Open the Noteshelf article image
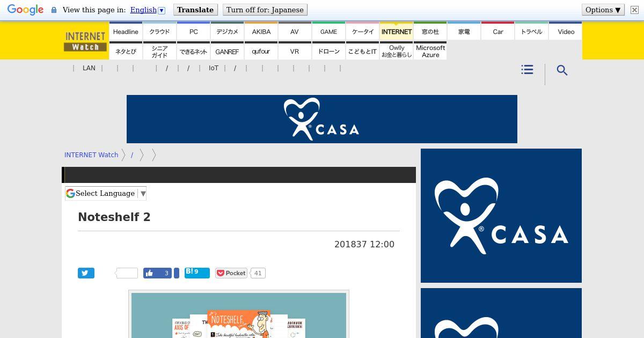Screen dimensions: 644x338 239,315
